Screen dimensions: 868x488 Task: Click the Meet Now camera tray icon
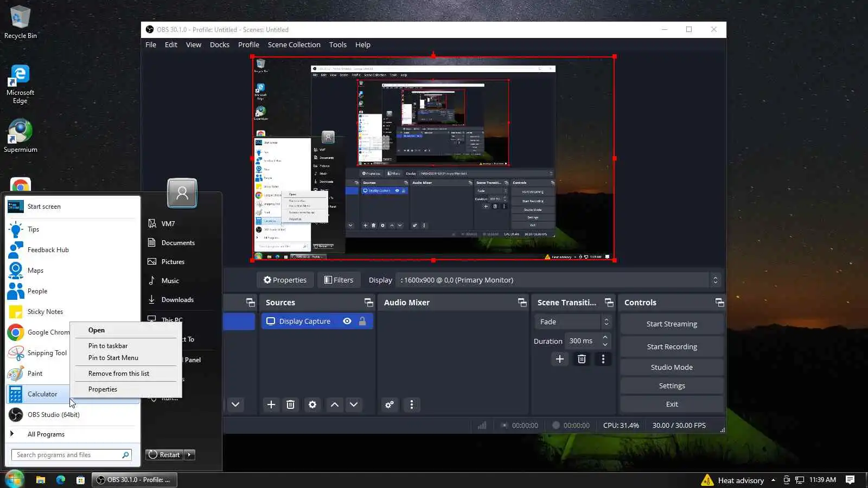pyautogui.click(x=787, y=480)
